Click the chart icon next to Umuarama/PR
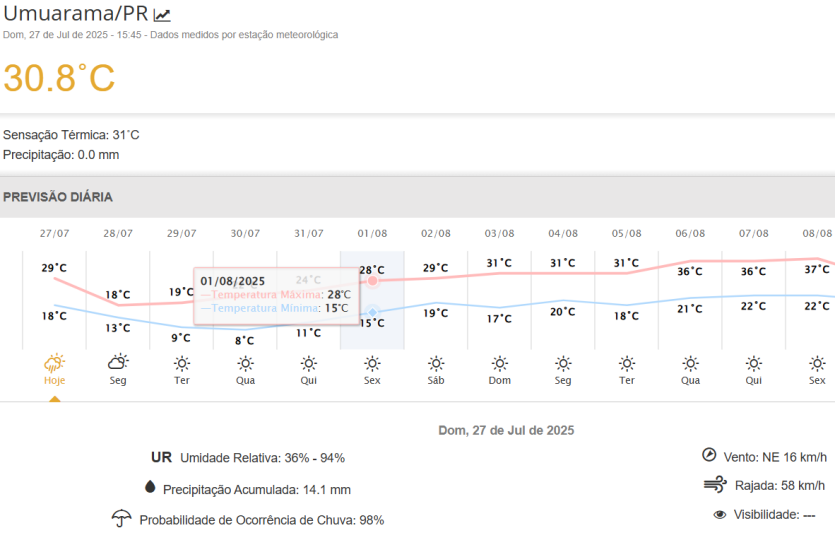Screen dimensions: 835x557 coord(162,15)
